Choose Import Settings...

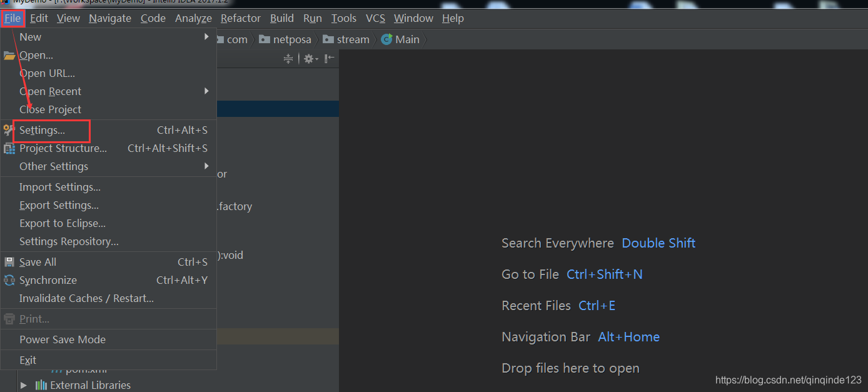[x=108, y=187]
